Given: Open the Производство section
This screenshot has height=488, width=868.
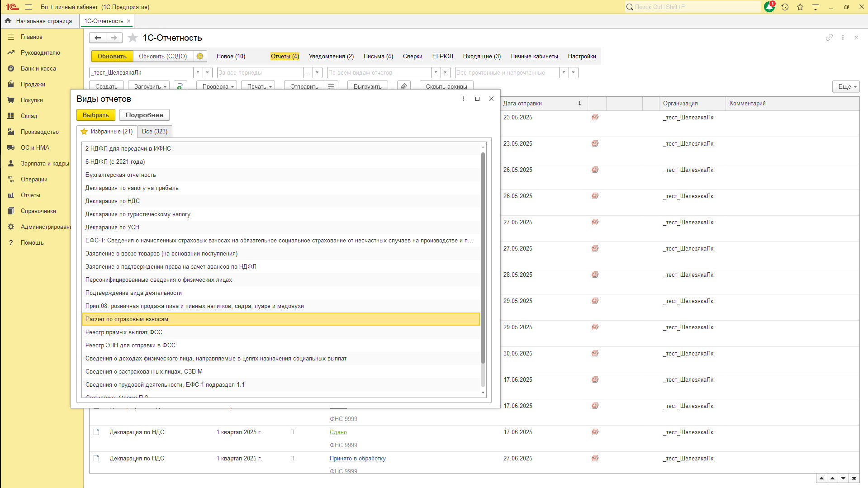Looking at the screenshot, I should (x=40, y=132).
